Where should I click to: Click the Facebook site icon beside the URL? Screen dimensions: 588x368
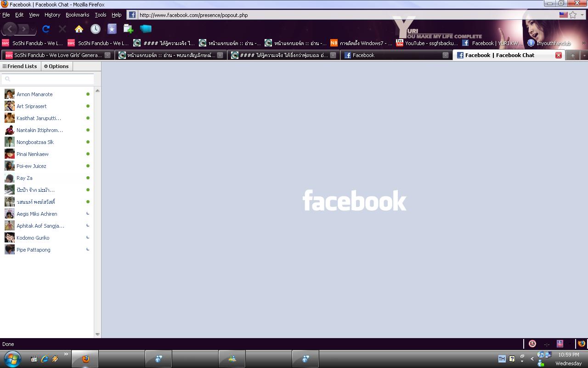point(132,15)
